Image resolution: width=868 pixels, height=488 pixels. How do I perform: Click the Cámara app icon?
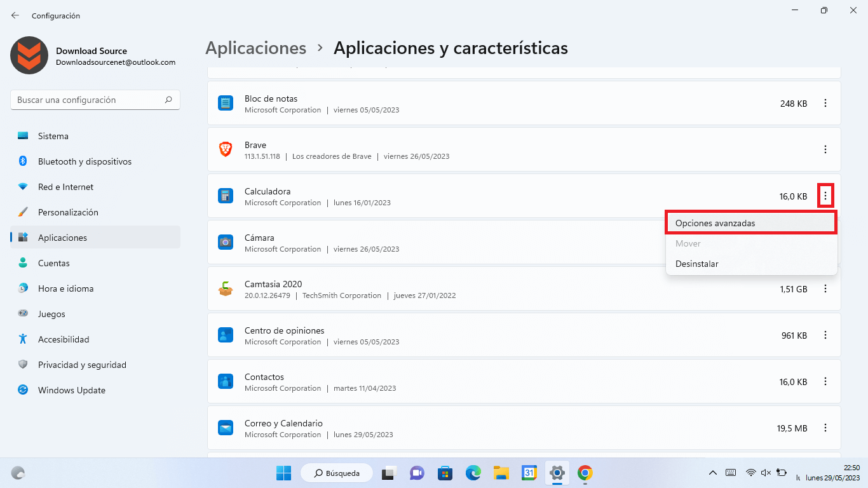click(x=226, y=243)
